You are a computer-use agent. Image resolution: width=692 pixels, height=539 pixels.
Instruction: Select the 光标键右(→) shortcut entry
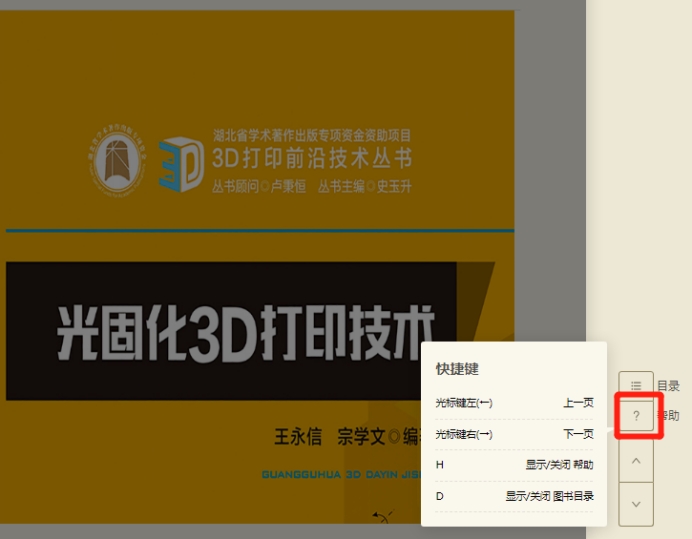pyautogui.click(x=464, y=434)
